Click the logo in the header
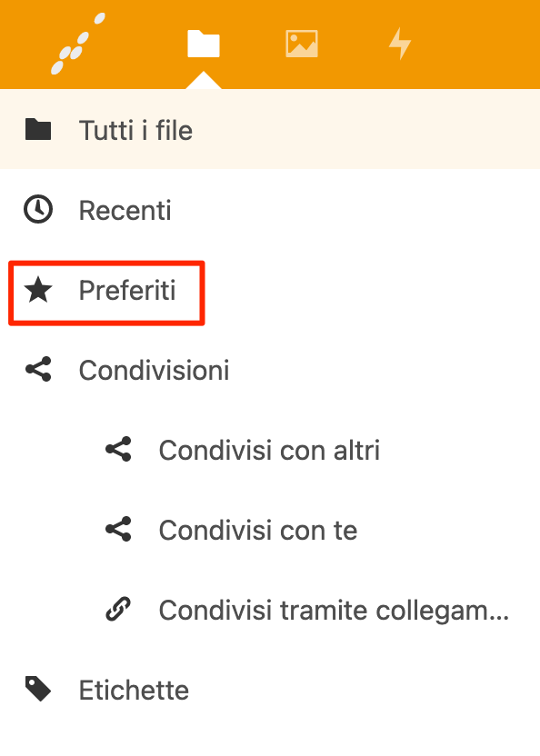 tap(77, 44)
